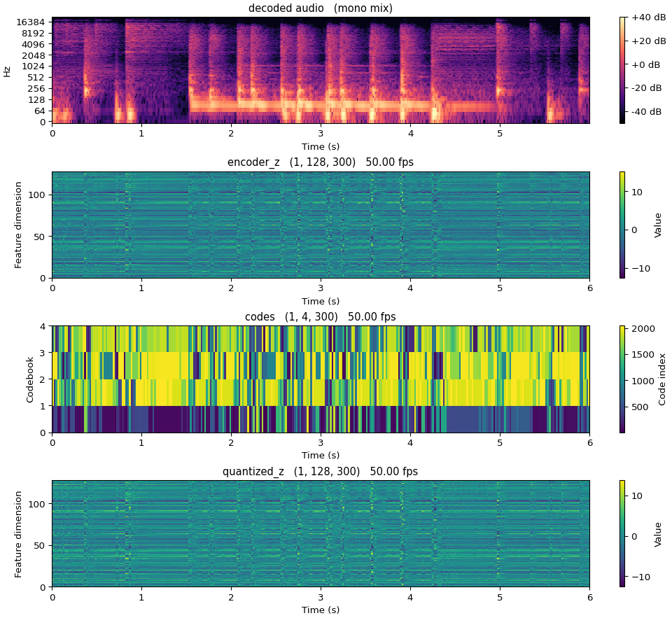Click the '16384' frequency tick label
The image size is (672, 618).
click(31, 22)
